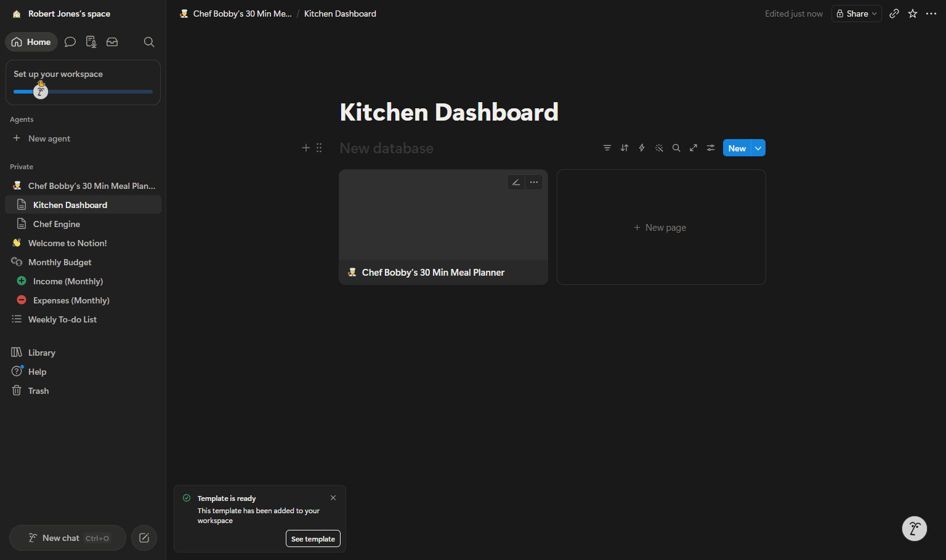Viewport: 946px width, 560px height.
Task: Copy page link with the link icon
Action: (x=894, y=14)
